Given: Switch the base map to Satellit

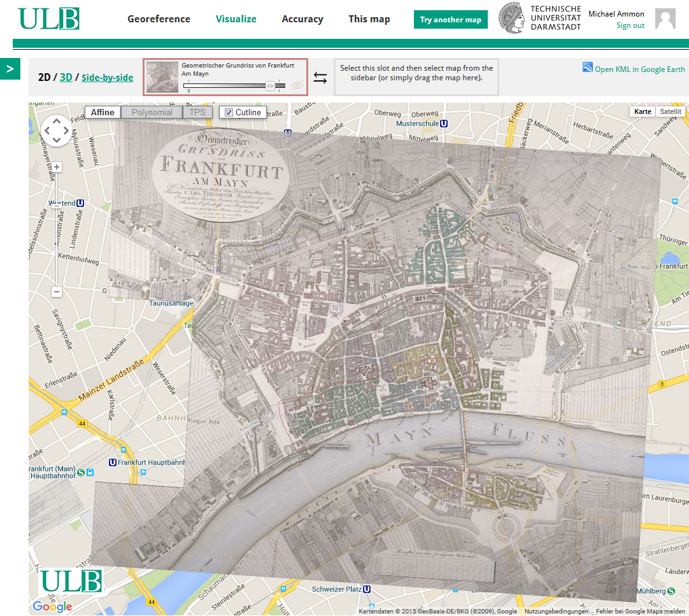Looking at the screenshot, I should pos(670,111).
